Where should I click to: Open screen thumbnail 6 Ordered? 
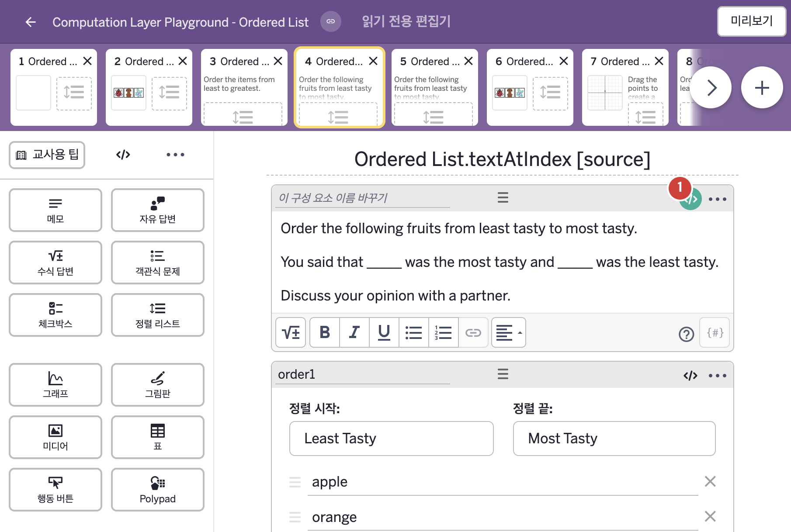530,87
